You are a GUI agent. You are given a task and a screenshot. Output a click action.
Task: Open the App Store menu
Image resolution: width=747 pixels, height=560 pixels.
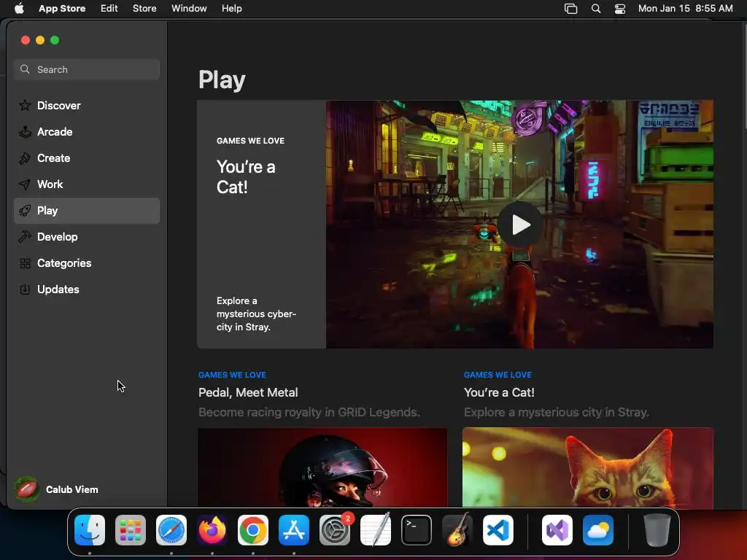point(62,9)
